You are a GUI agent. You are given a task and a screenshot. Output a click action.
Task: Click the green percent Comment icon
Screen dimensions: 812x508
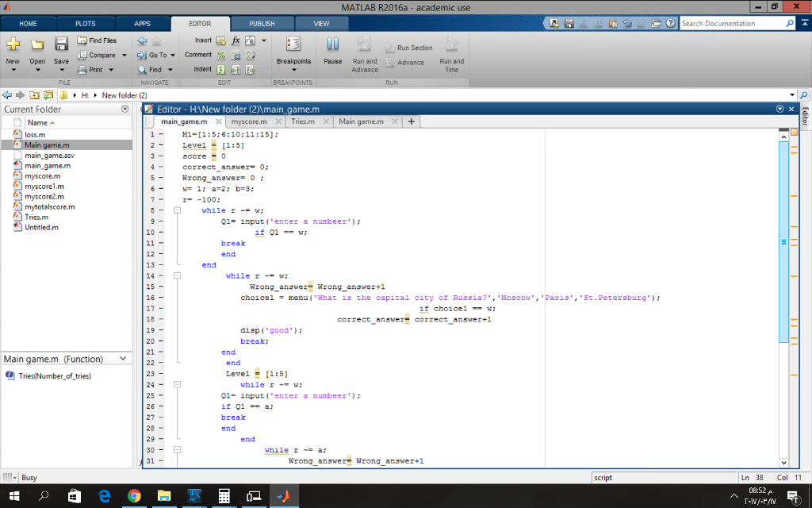click(x=221, y=55)
